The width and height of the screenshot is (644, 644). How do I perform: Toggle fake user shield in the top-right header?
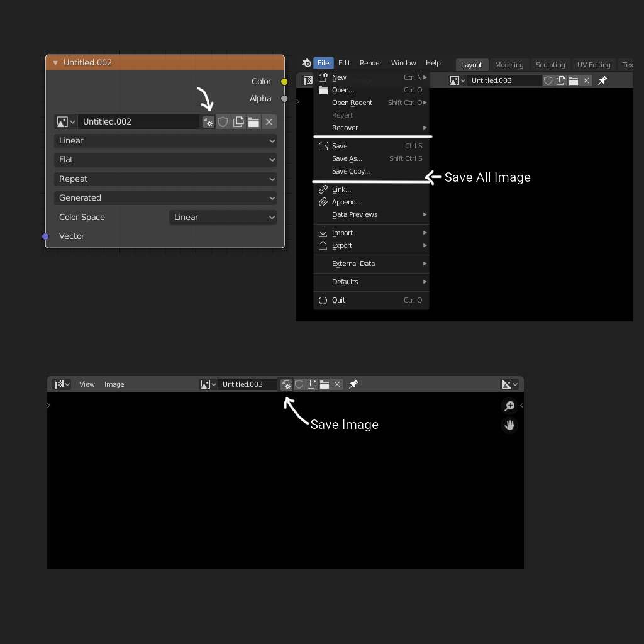click(548, 80)
